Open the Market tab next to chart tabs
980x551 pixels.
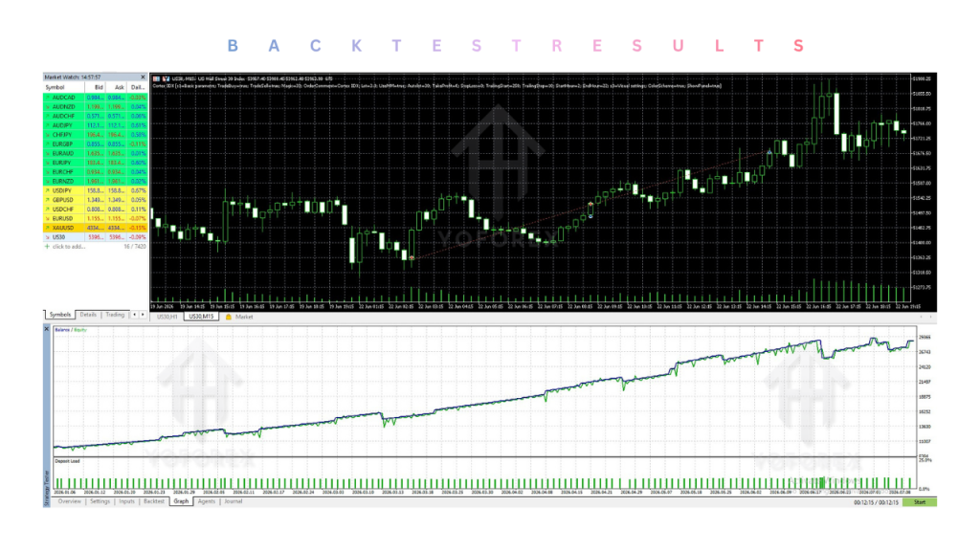point(244,318)
